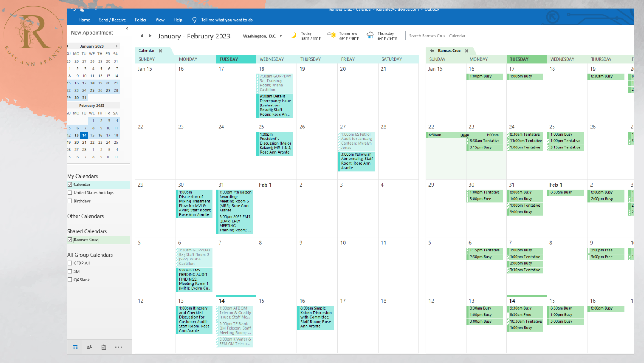Open the 1:00pm Itinerary and Checklist Discussion

(194, 320)
